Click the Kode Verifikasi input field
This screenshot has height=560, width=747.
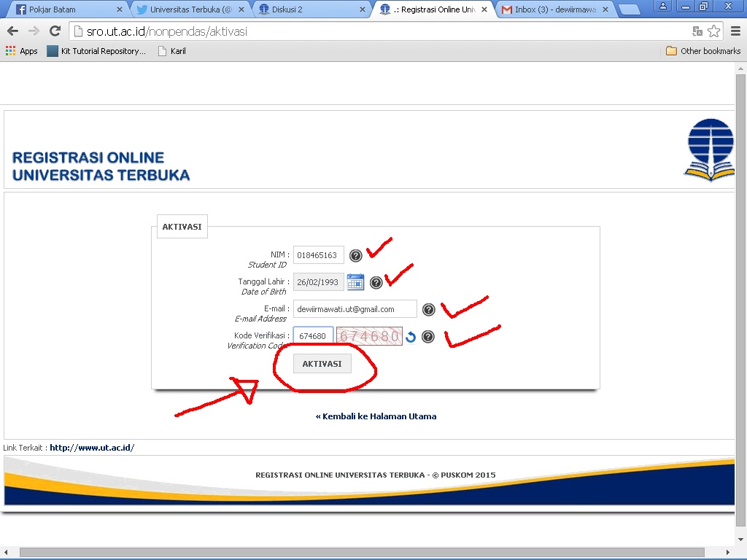313,335
